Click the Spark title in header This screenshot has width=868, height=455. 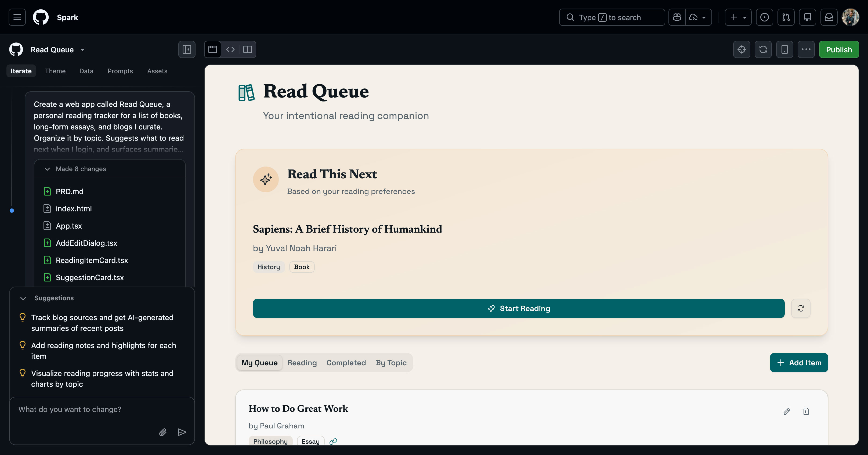[x=67, y=17]
